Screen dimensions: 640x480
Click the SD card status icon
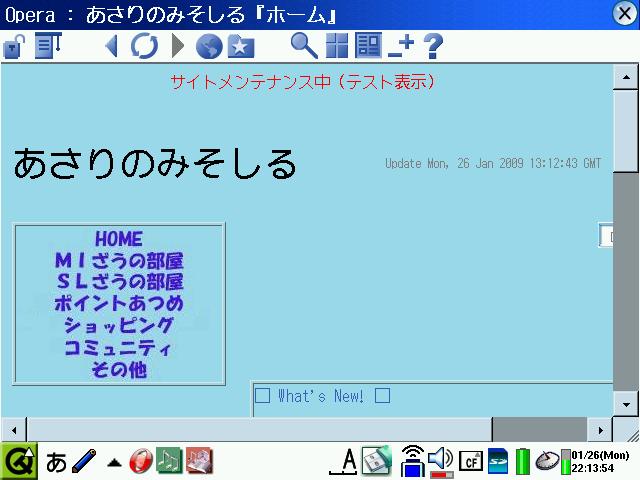pos(498,461)
